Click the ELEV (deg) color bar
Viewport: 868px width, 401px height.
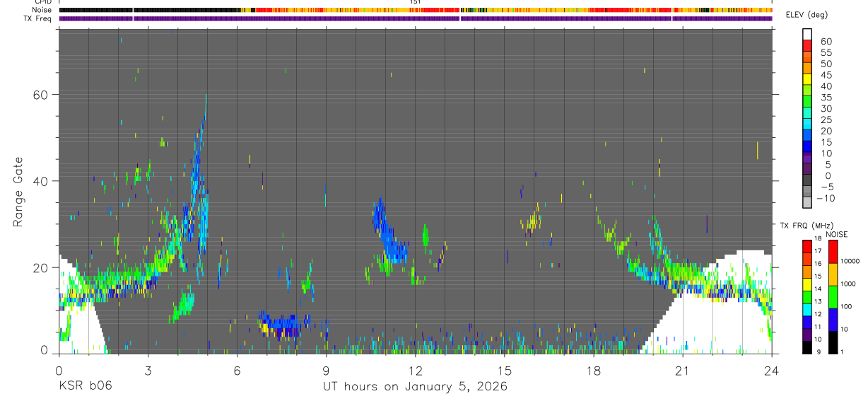[807, 118]
